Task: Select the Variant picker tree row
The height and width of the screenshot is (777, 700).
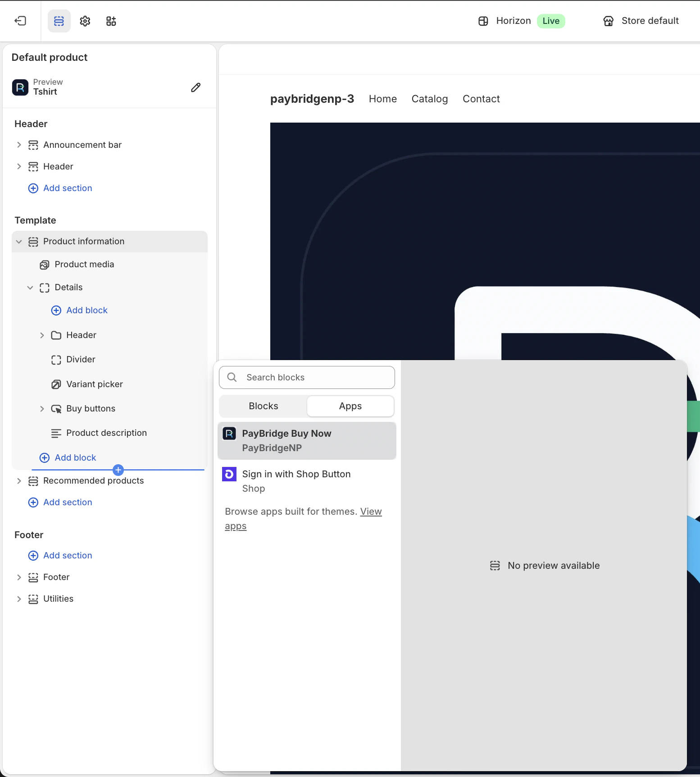Action: point(109,384)
